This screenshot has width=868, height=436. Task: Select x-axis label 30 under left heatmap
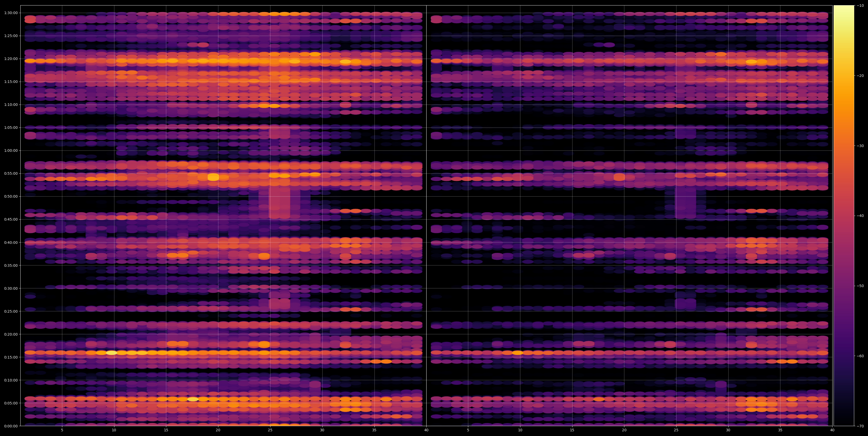(x=322, y=430)
